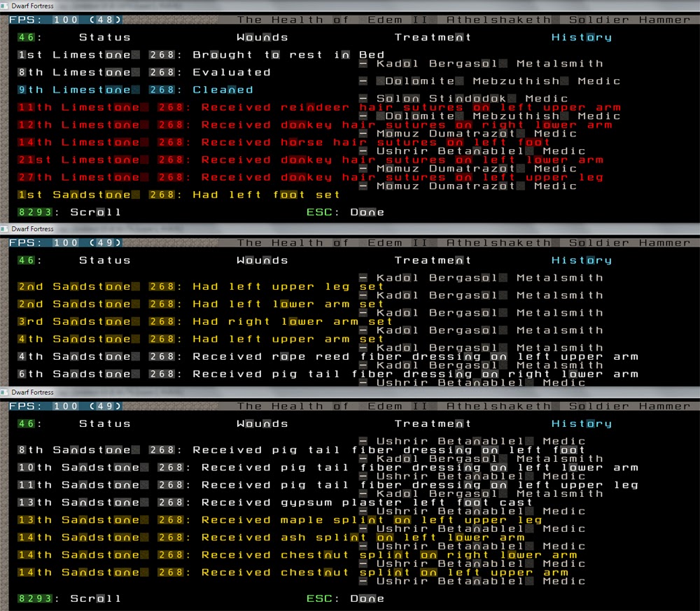
Task: Click the donkey hair sutures on left upper leg entry
Action: (310, 177)
